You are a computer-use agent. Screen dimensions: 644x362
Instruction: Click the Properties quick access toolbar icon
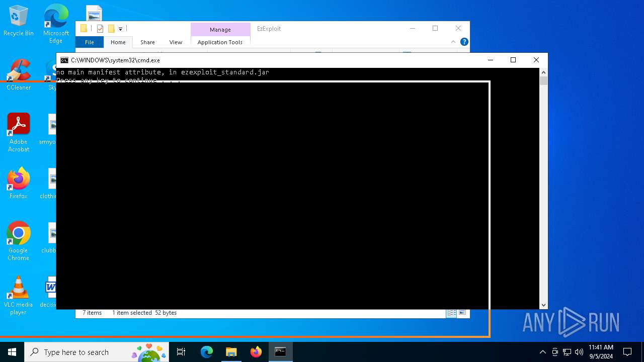[100, 29]
